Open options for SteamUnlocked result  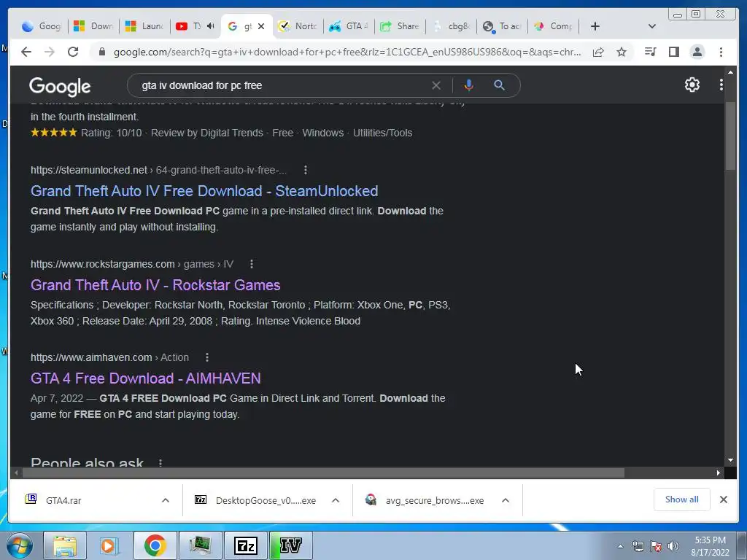[x=306, y=170]
